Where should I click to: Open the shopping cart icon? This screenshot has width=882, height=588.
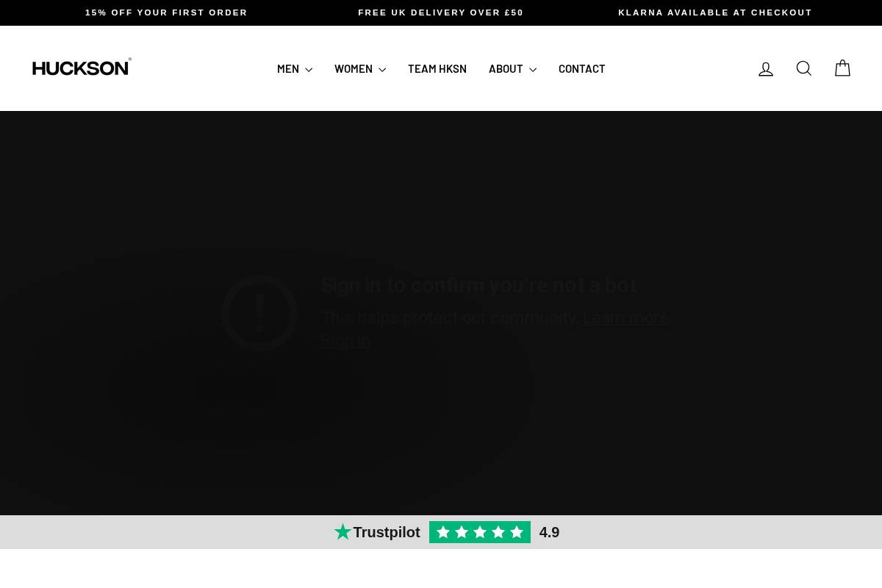[x=842, y=68]
